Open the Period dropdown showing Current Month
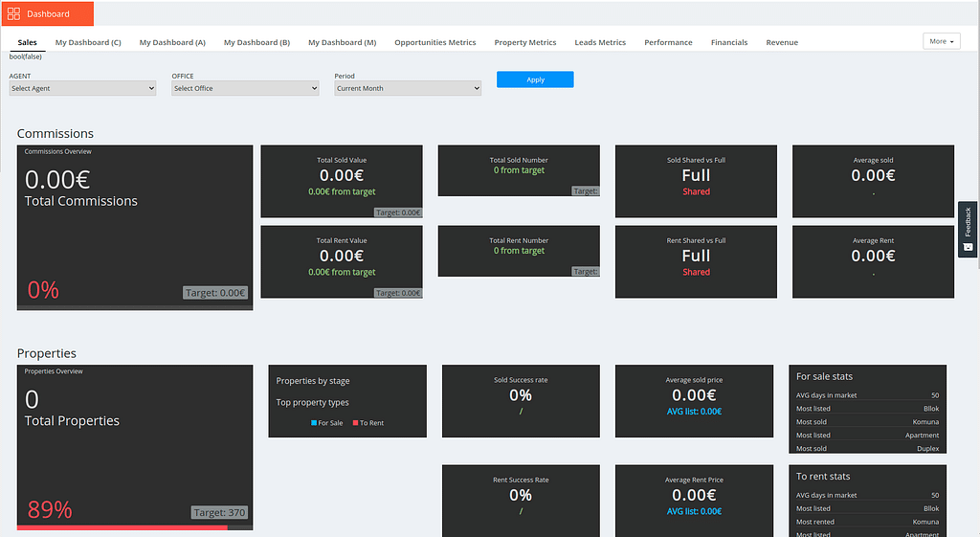980x537 pixels. [x=408, y=88]
